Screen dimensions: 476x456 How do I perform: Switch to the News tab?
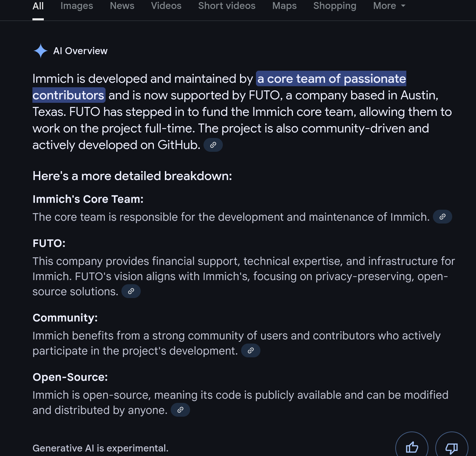122,6
